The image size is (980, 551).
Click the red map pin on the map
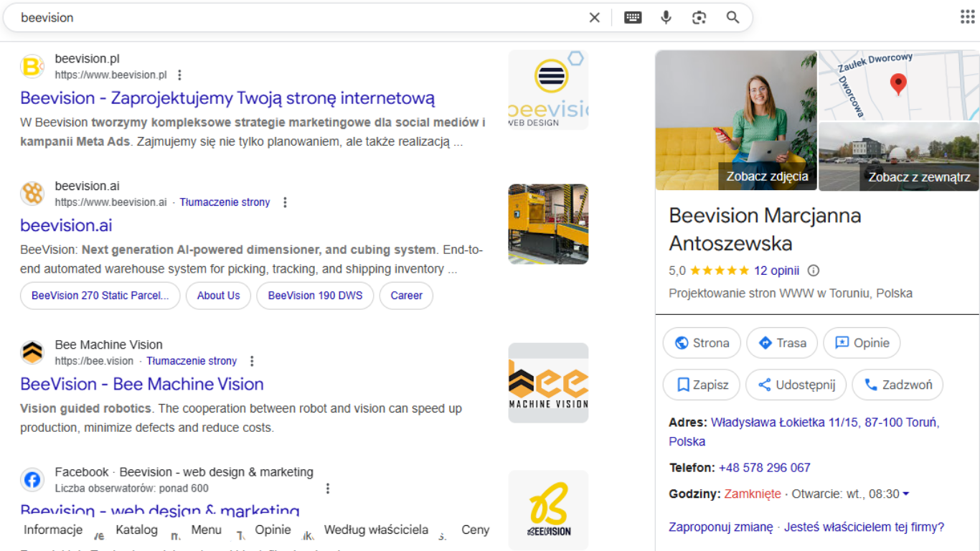(898, 84)
